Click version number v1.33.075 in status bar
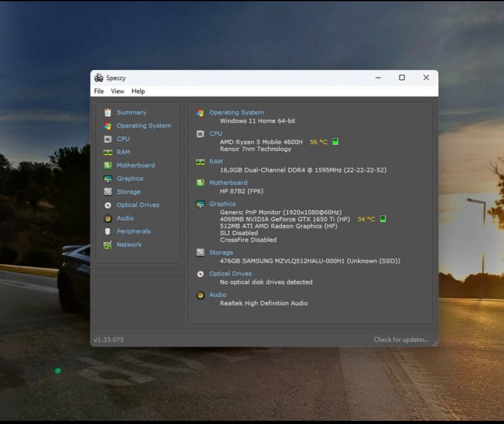504x424 pixels. click(x=108, y=340)
